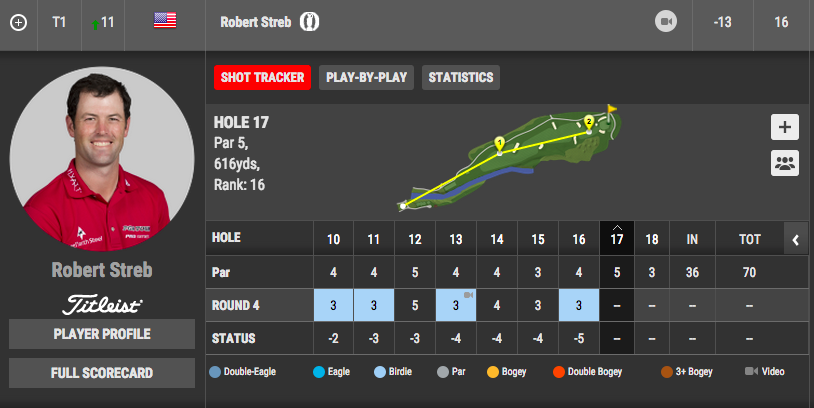This screenshot has width=814, height=408.
Task: Select the Shot Tracker tab
Action: tap(262, 78)
